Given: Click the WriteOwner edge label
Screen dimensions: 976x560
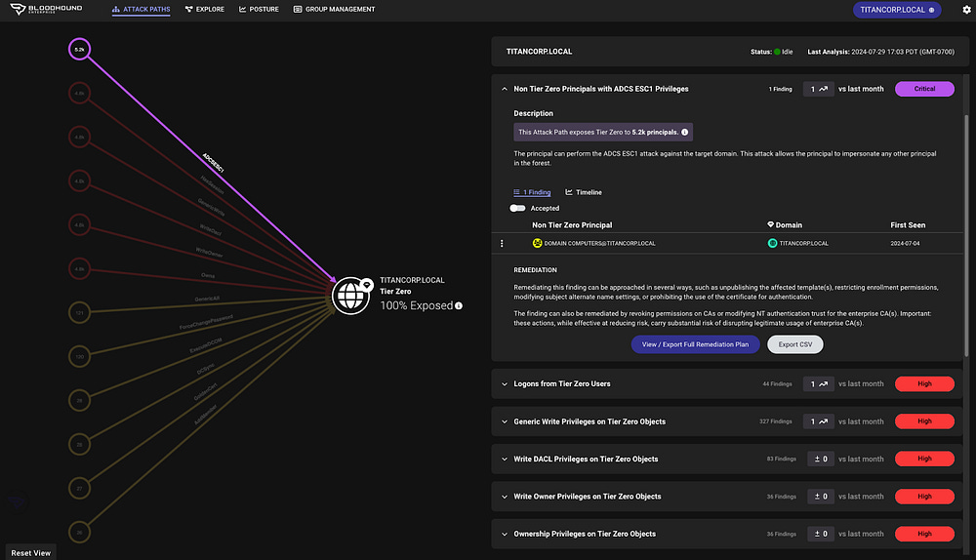Looking at the screenshot, I should (209, 253).
